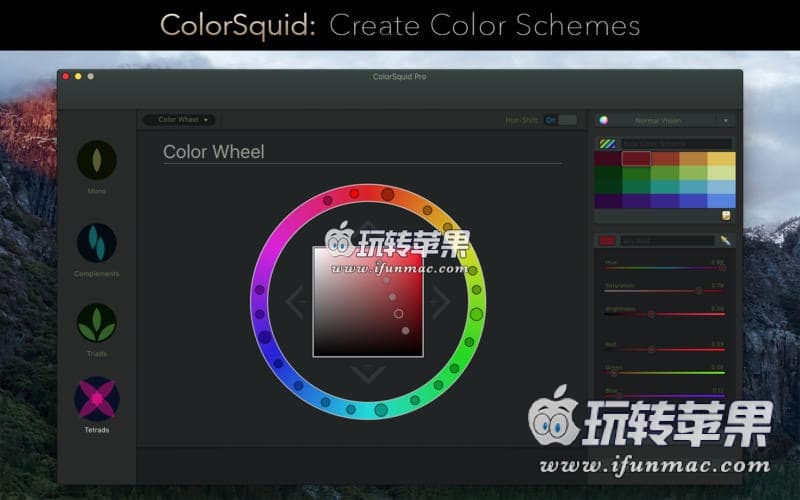The height and width of the screenshot is (500, 800).
Task: Select the Triads scheme icon
Action: 97,322
